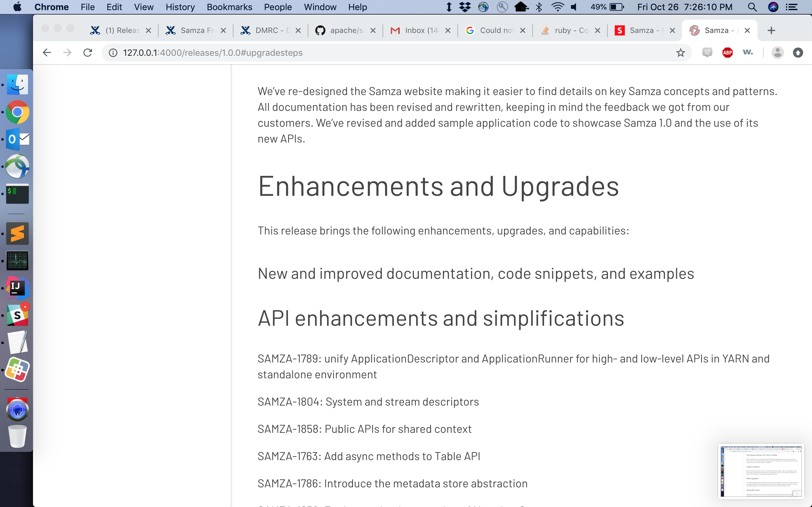The height and width of the screenshot is (507, 812).
Task: Open the screenshot preview thumbnail
Action: [761, 471]
